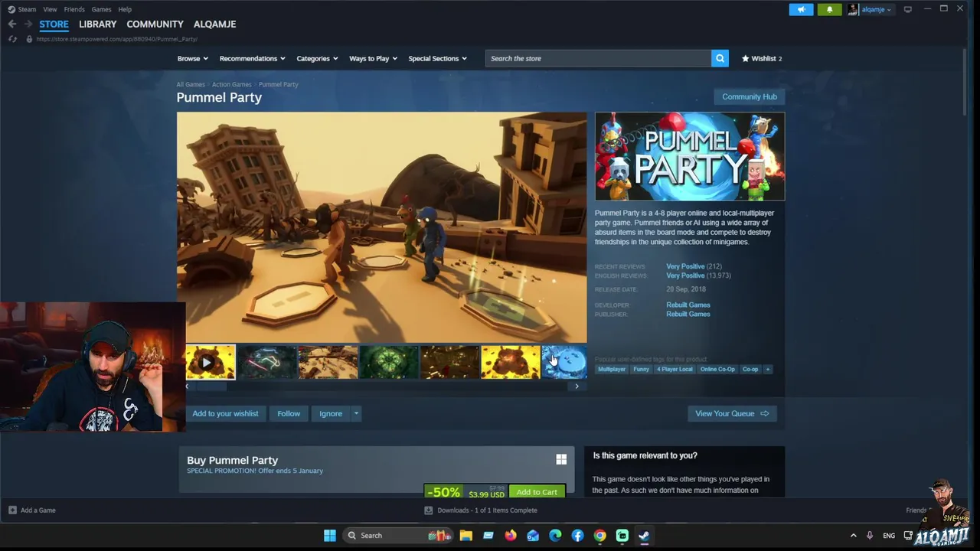Expand the Categories dropdown
Screen dimensions: 980x551
317,58
